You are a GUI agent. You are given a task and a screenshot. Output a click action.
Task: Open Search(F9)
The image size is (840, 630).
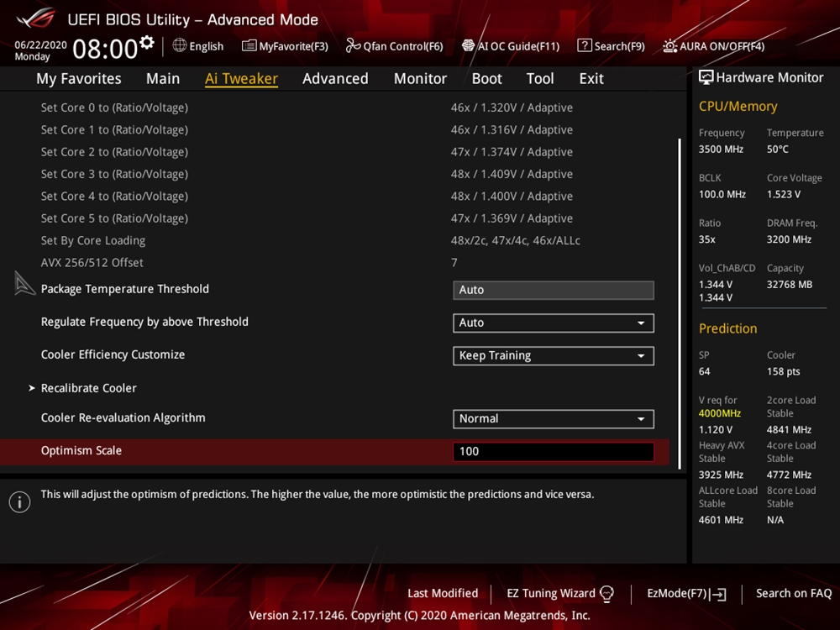click(619, 46)
